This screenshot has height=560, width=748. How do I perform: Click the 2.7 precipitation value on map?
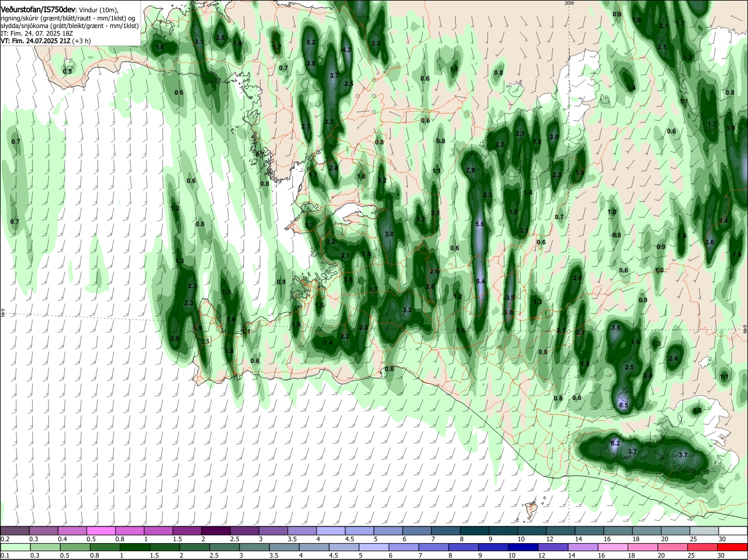(x=306, y=126)
